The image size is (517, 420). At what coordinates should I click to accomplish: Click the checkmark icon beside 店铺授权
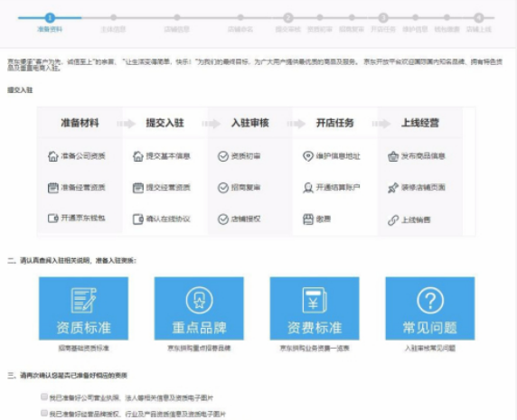tap(223, 219)
